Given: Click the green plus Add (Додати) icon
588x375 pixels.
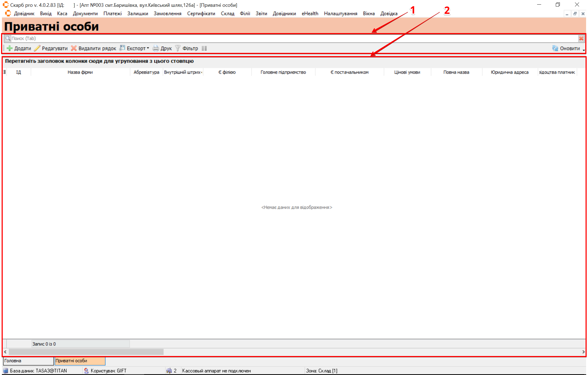Looking at the screenshot, I should pyautogui.click(x=9, y=48).
